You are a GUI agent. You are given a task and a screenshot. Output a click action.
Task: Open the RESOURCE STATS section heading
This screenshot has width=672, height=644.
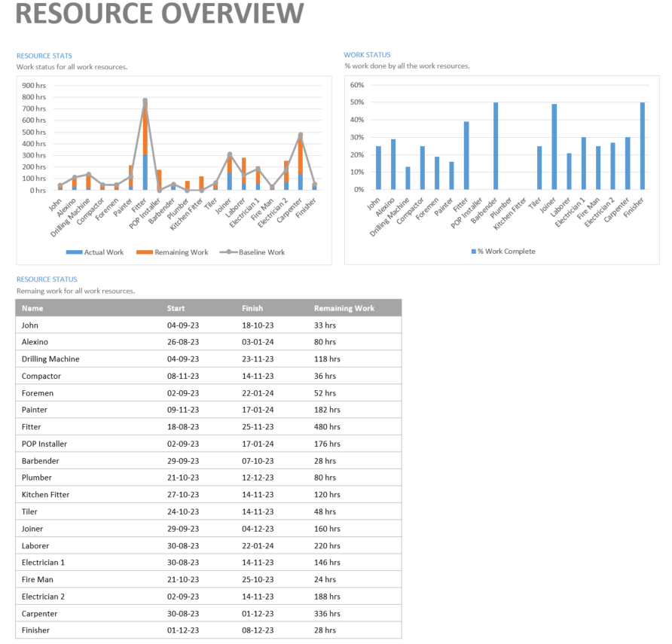click(x=44, y=55)
